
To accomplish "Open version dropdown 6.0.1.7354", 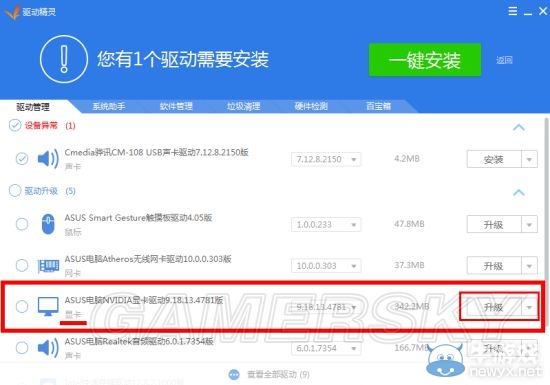I will pyautogui.click(x=326, y=348).
